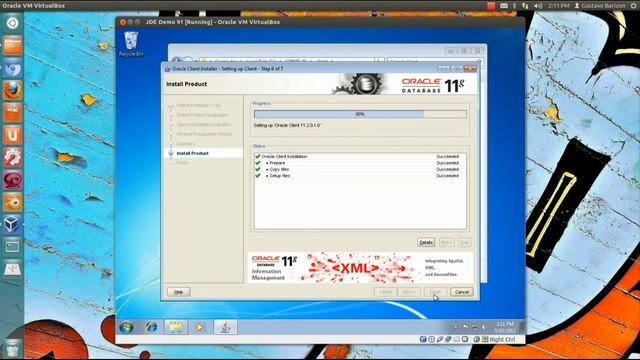Open Windows Media Player taskbar icon
The width and height of the screenshot is (640, 360).
[x=200, y=327]
